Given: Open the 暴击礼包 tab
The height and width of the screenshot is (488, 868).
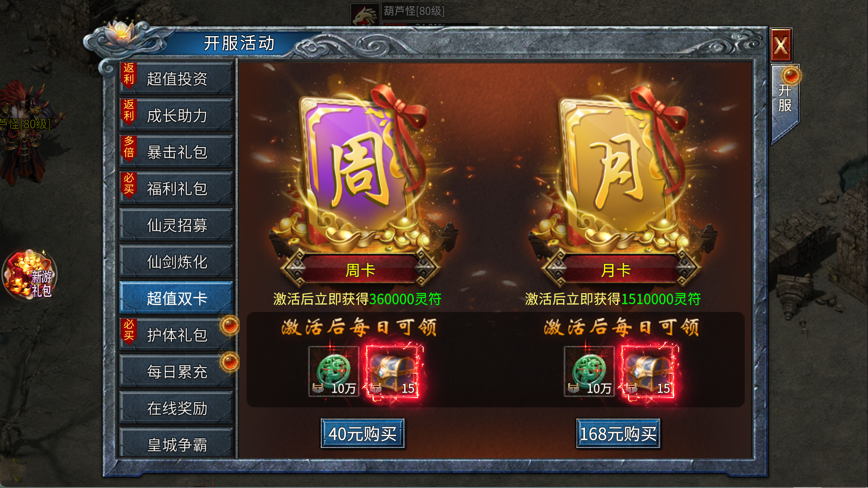Looking at the screenshot, I should (x=176, y=152).
